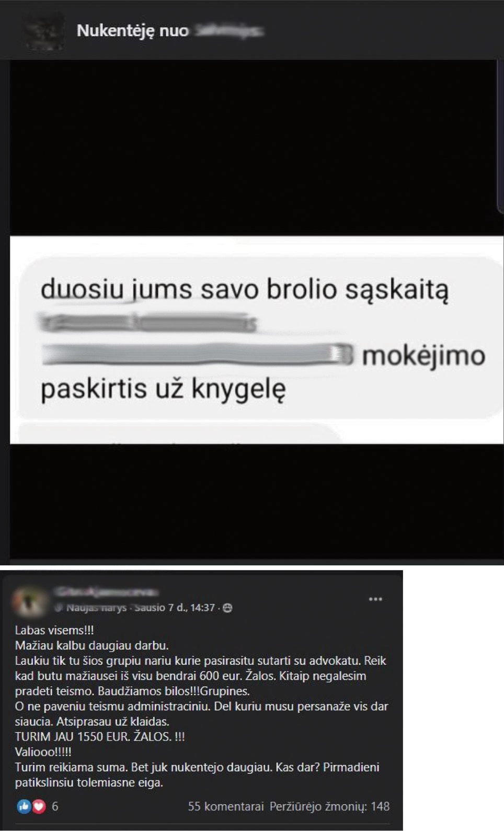504x831 pixels.
Task: Click the scrollbar on the right edge
Action: click(500, 136)
